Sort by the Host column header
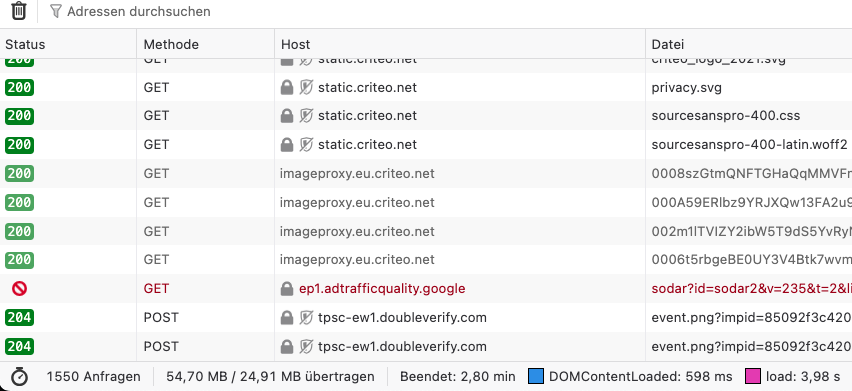852x391 pixels. pos(460,44)
